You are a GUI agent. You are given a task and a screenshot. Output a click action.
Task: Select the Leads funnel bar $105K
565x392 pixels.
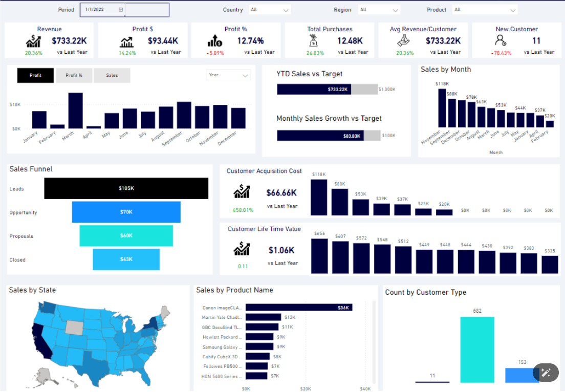(126, 188)
